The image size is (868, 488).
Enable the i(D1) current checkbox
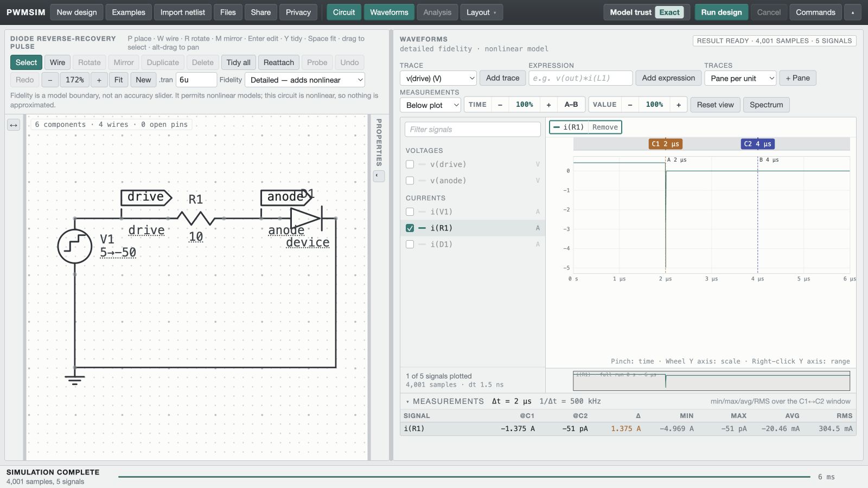410,245
